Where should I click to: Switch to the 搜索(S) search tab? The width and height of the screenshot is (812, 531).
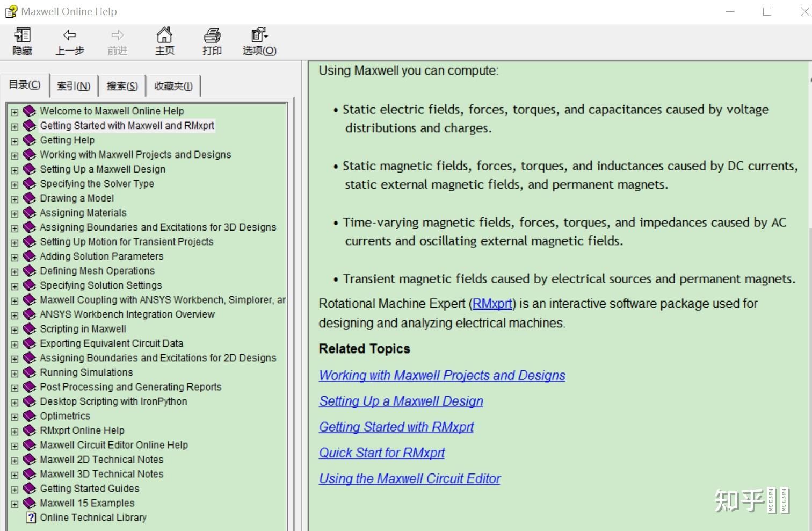coord(122,86)
